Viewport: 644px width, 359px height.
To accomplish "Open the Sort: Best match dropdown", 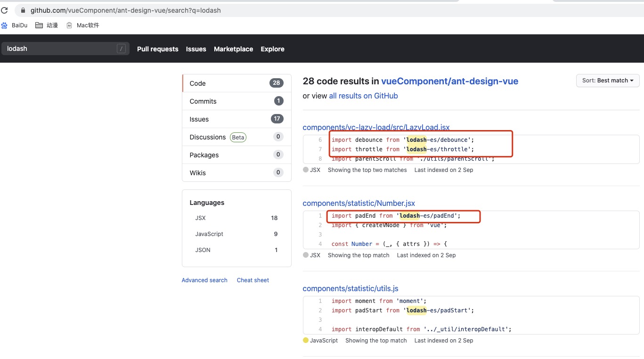I will click(608, 81).
